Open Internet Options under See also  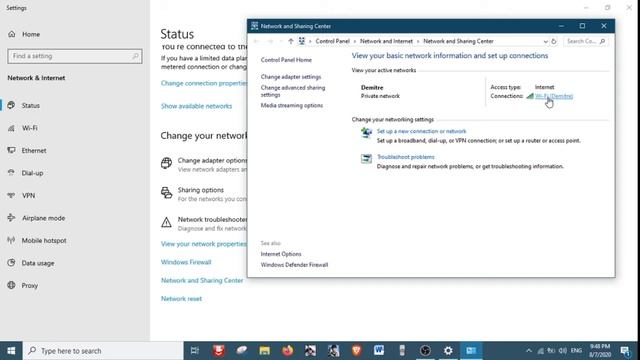pyautogui.click(x=281, y=254)
